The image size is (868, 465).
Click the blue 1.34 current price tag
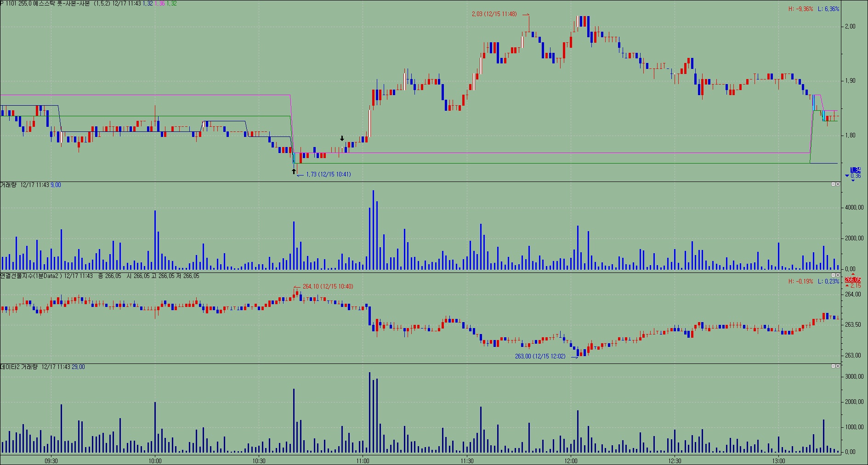click(855, 170)
